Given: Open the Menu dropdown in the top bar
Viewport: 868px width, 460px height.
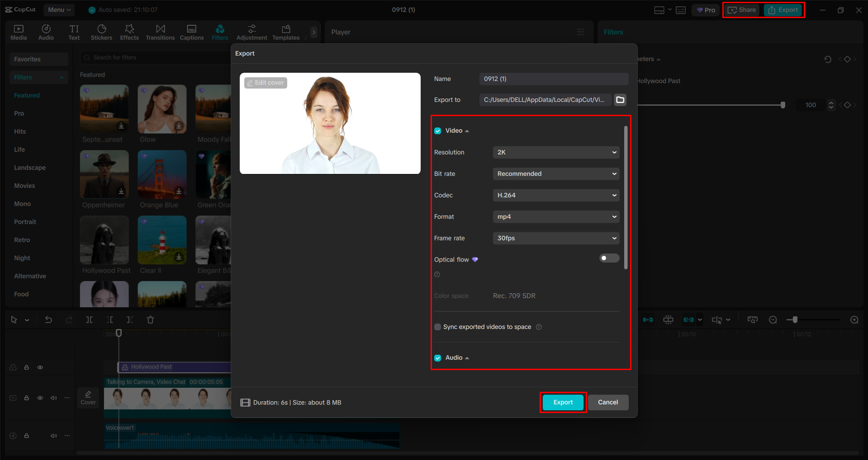Looking at the screenshot, I should (59, 9).
